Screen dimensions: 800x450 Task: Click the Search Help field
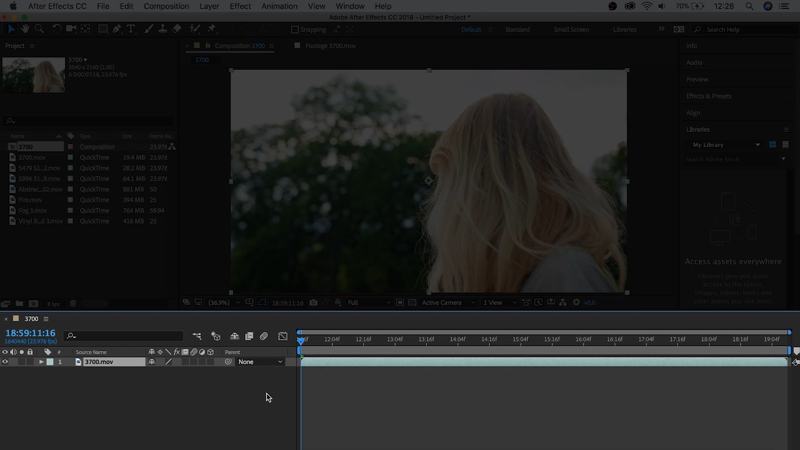pyautogui.click(x=741, y=30)
